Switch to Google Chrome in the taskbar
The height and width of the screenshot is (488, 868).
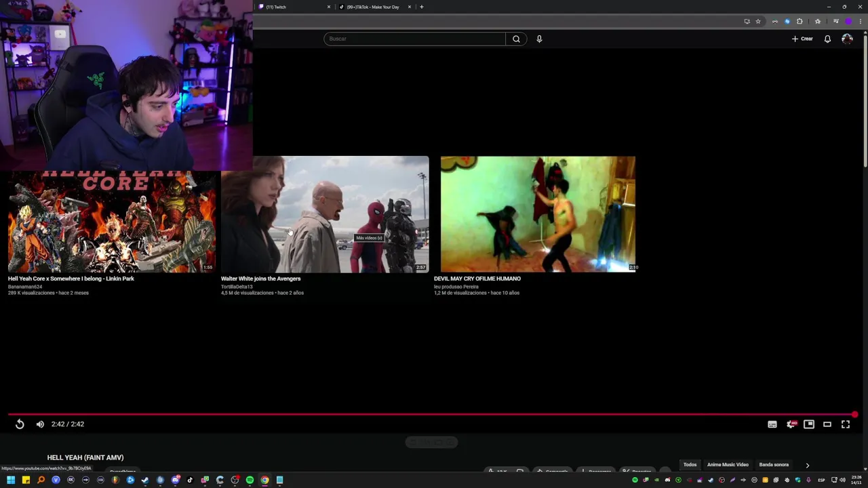click(x=264, y=480)
